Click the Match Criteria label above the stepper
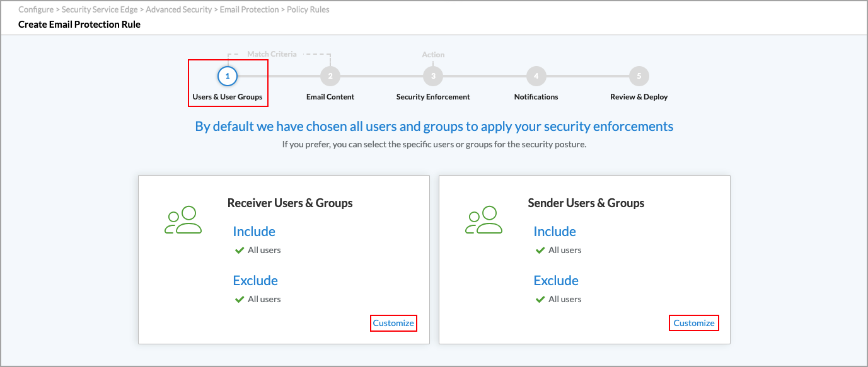 tap(271, 54)
